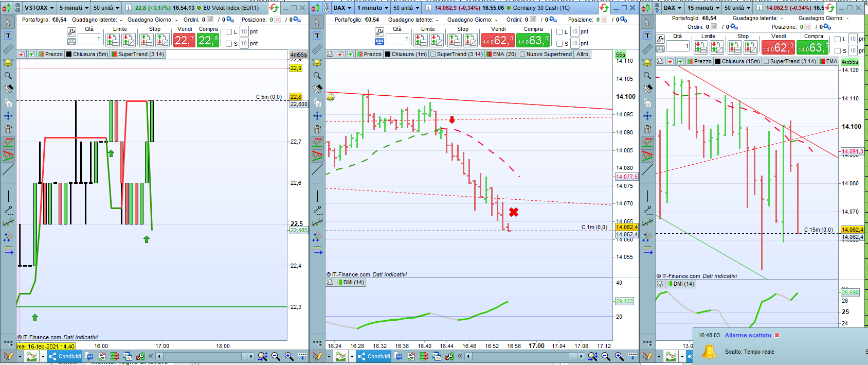Select the Prezzo tab in VSTOXX chart

click(x=50, y=54)
